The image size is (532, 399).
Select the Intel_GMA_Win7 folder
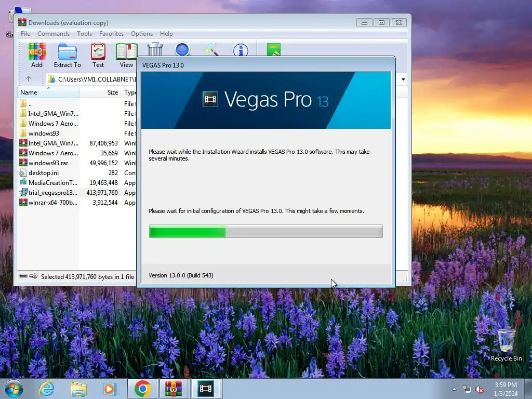77,114
